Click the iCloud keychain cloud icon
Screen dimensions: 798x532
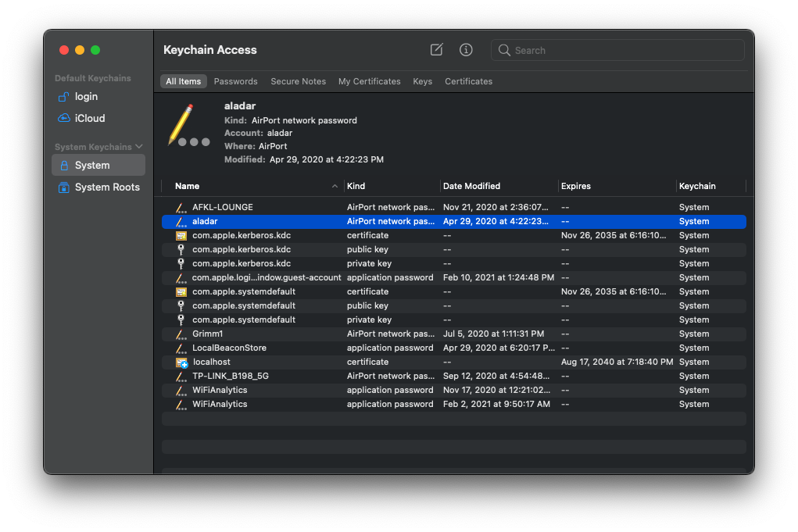pos(64,119)
